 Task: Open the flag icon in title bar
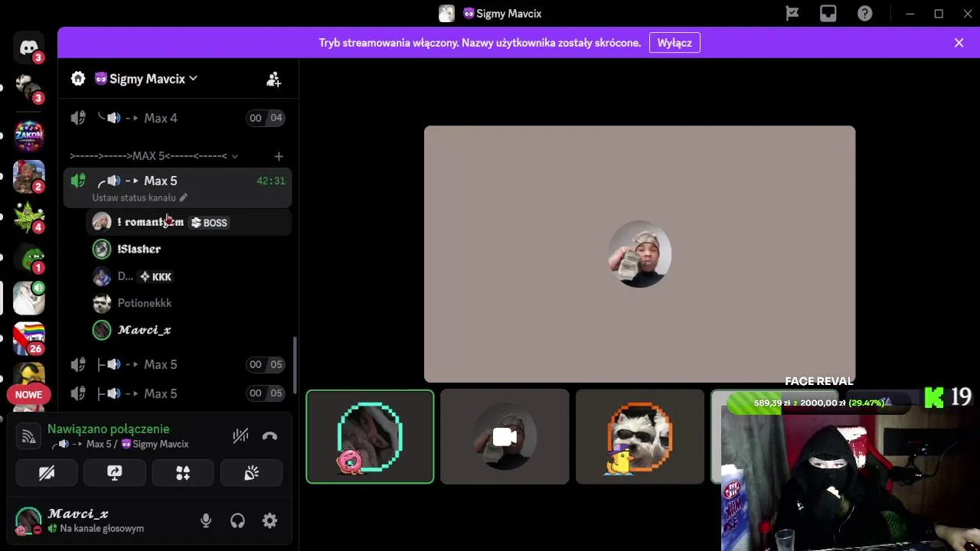792,14
